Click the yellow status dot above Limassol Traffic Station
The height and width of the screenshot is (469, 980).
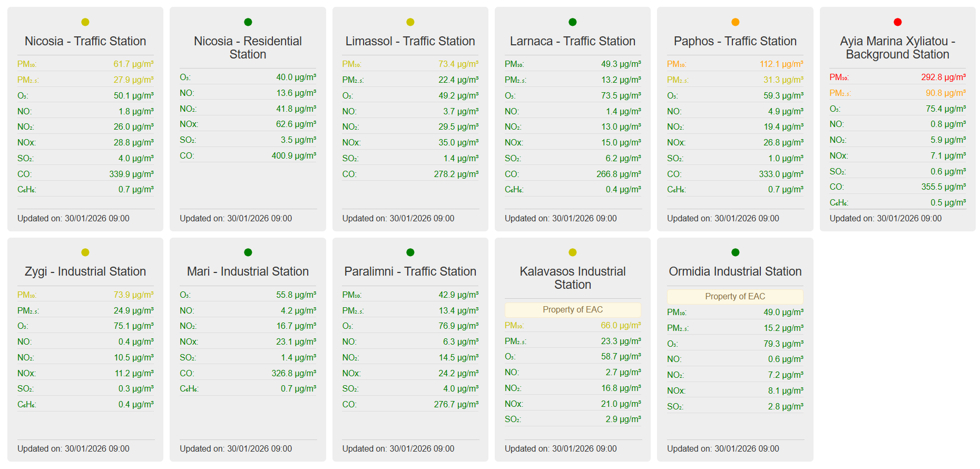(x=410, y=22)
